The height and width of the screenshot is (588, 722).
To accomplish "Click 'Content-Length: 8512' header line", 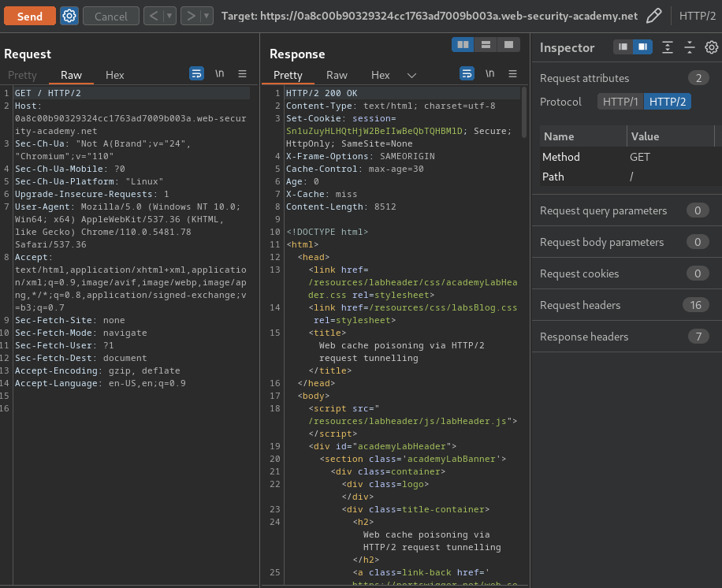I will (x=341, y=207).
